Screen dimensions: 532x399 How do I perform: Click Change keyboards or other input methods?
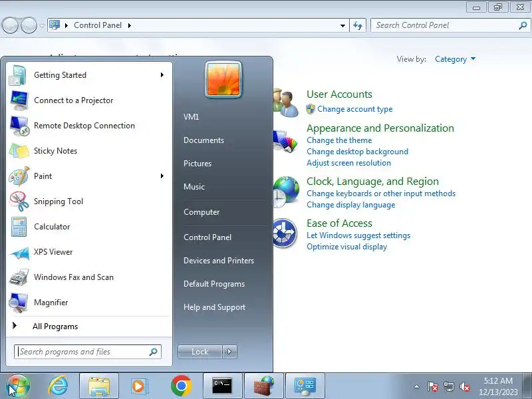point(381,194)
